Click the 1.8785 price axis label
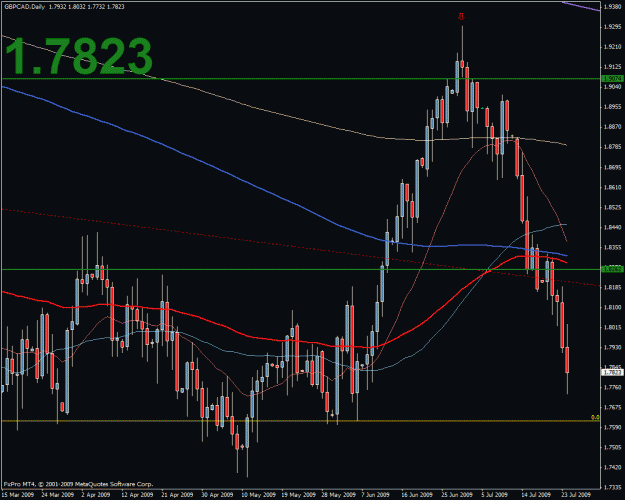Image resolution: width=625 pixels, height=500 pixels. tap(613, 147)
